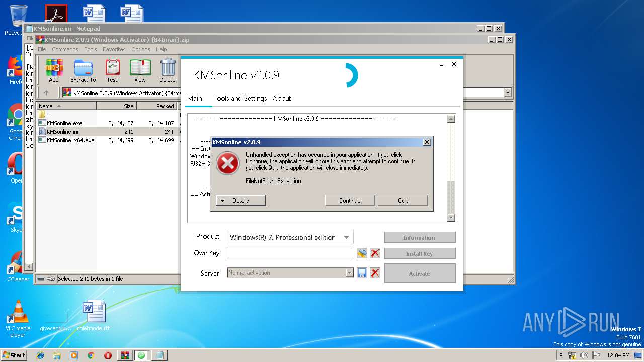
Task: Sort archive files by Size column
Action: (x=116, y=106)
